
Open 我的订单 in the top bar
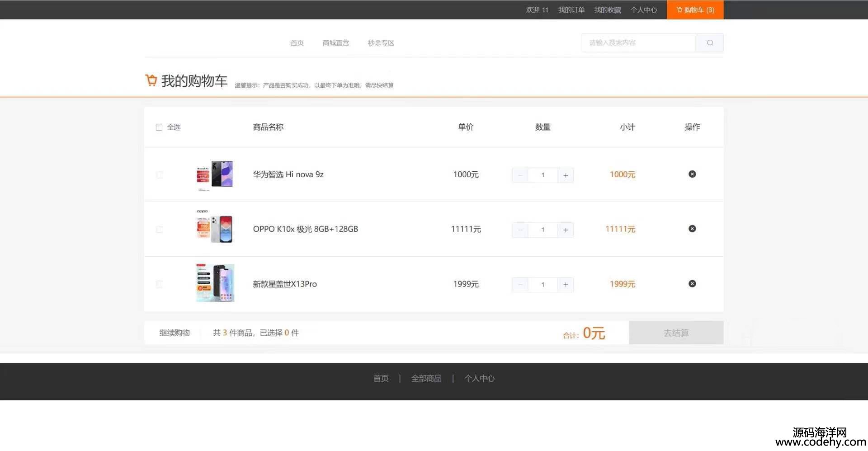tap(571, 10)
